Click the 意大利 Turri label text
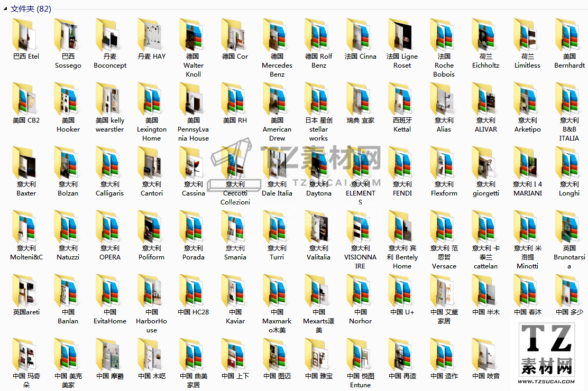588x391 pixels. pos(277,253)
